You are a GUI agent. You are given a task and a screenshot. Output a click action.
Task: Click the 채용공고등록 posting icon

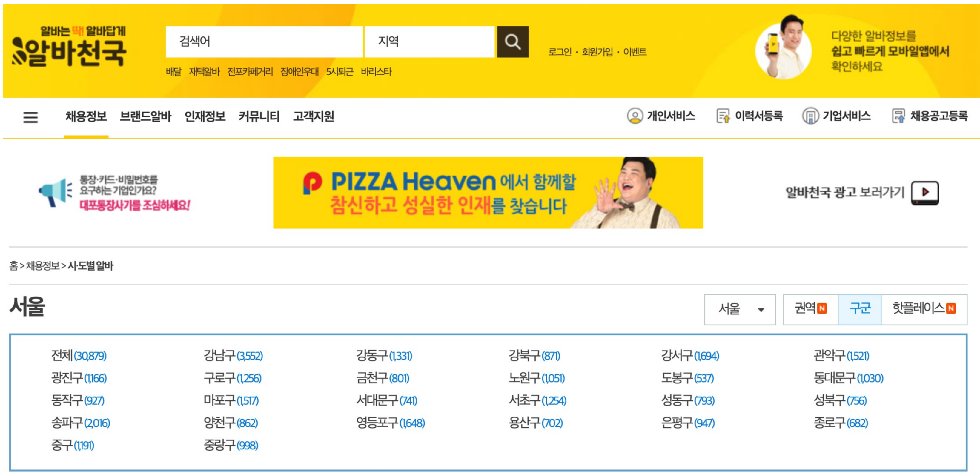(x=898, y=116)
